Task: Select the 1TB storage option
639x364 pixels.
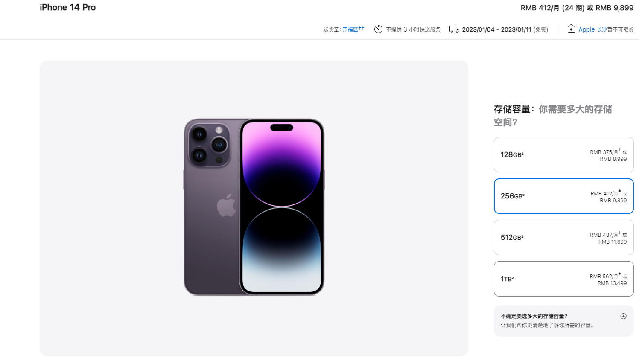Action: 563,279
